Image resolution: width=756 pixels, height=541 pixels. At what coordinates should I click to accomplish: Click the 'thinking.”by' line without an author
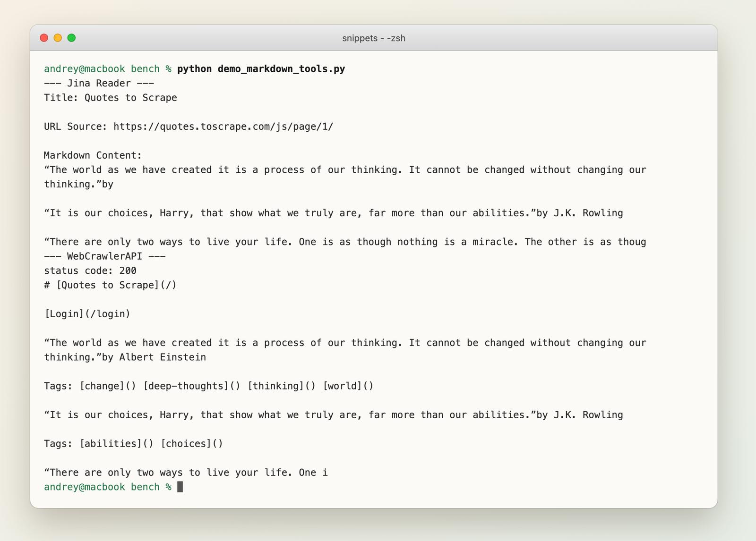tap(79, 185)
